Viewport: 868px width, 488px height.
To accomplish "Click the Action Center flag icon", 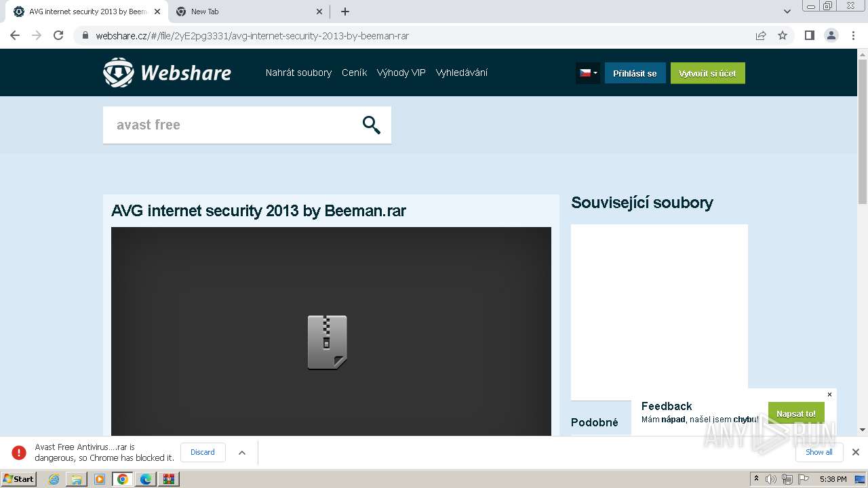I will (805, 479).
